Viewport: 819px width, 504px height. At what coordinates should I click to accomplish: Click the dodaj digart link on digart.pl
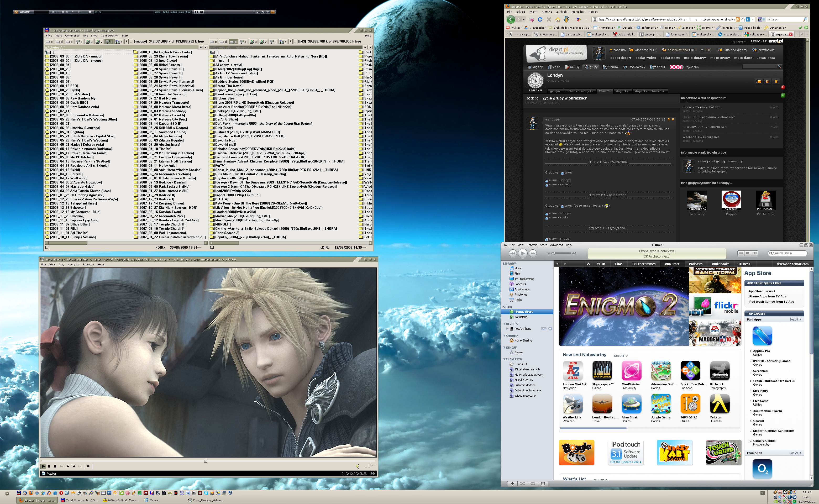pyautogui.click(x=621, y=58)
